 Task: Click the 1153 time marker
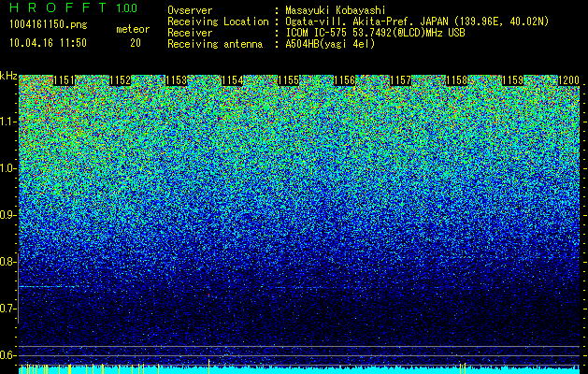(x=177, y=80)
